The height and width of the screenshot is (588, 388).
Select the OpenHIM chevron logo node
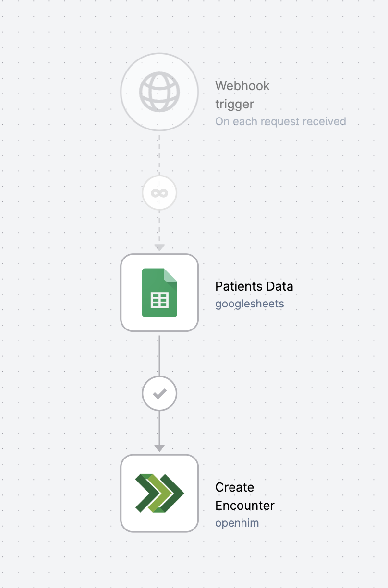click(x=159, y=494)
